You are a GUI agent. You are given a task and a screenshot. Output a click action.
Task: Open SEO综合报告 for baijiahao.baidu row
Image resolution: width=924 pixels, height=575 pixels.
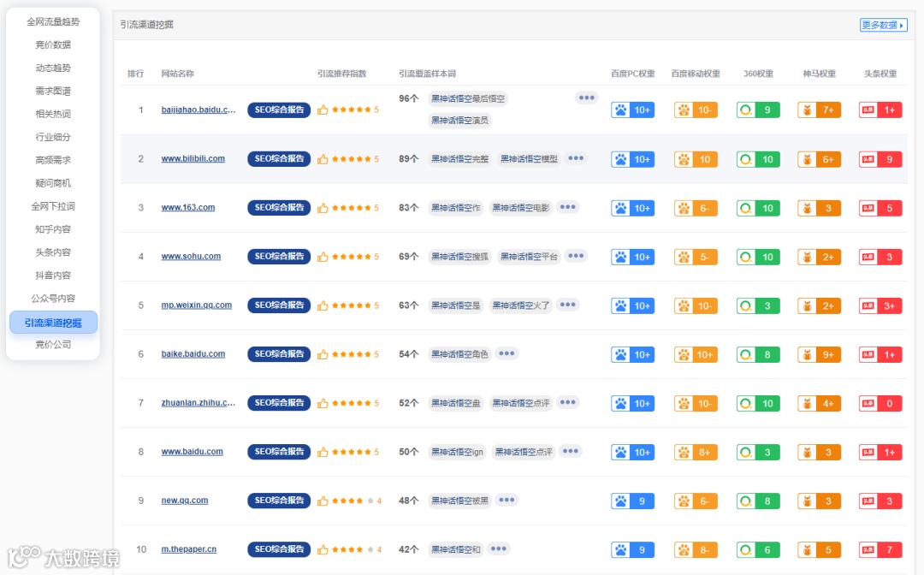point(279,110)
